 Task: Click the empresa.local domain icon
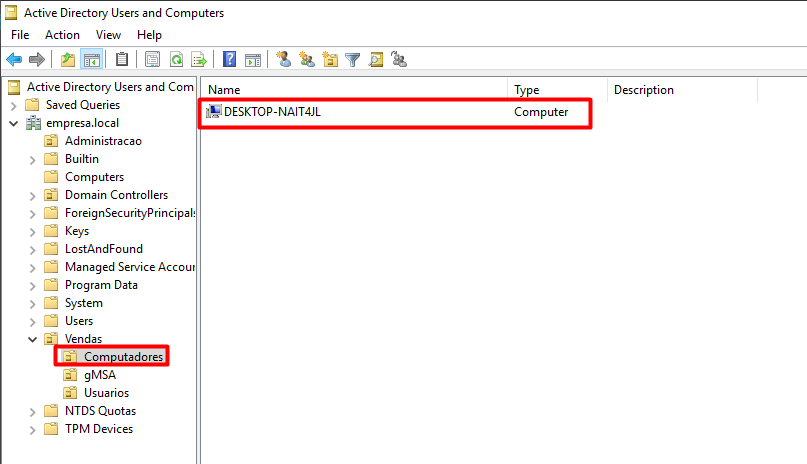coord(33,123)
